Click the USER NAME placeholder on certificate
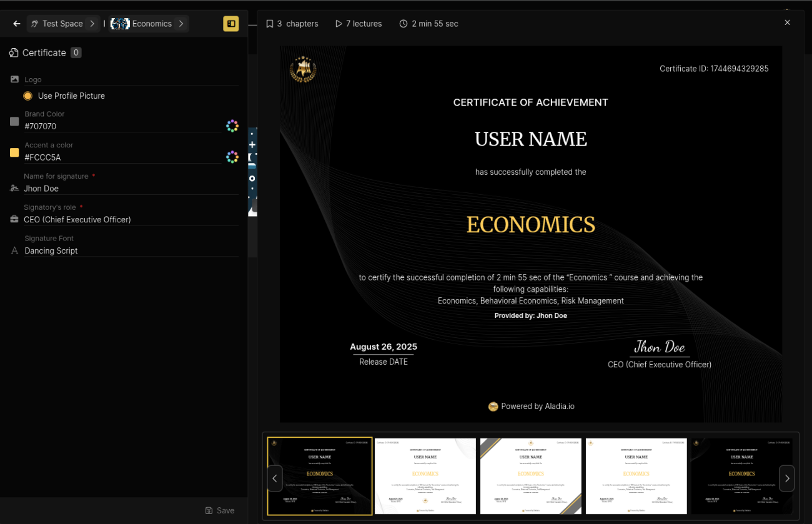This screenshot has height=524, width=812. tap(531, 139)
